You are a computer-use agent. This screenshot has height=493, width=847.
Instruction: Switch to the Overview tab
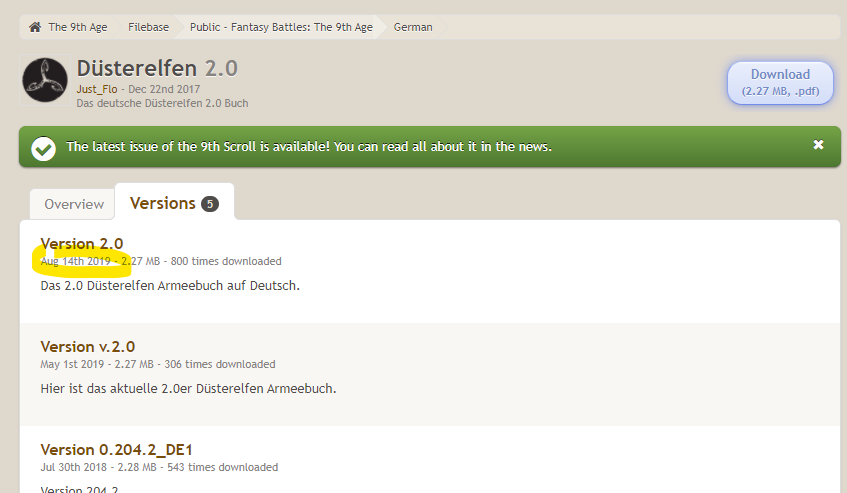point(74,204)
